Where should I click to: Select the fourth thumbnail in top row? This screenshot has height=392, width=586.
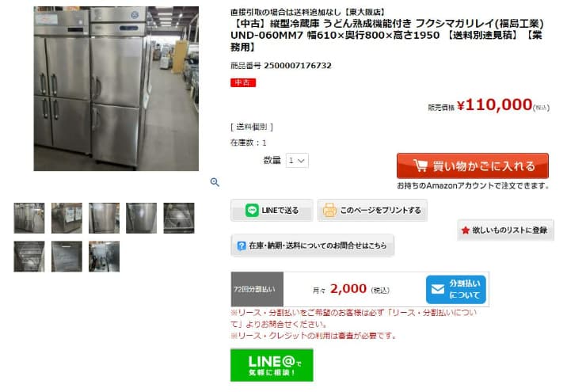[141, 219]
